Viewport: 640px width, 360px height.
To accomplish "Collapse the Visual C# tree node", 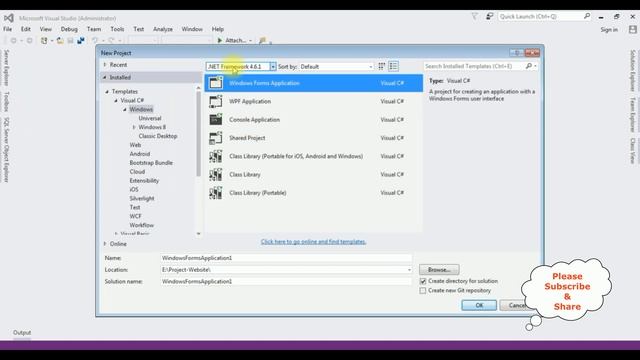I will point(116,100).
